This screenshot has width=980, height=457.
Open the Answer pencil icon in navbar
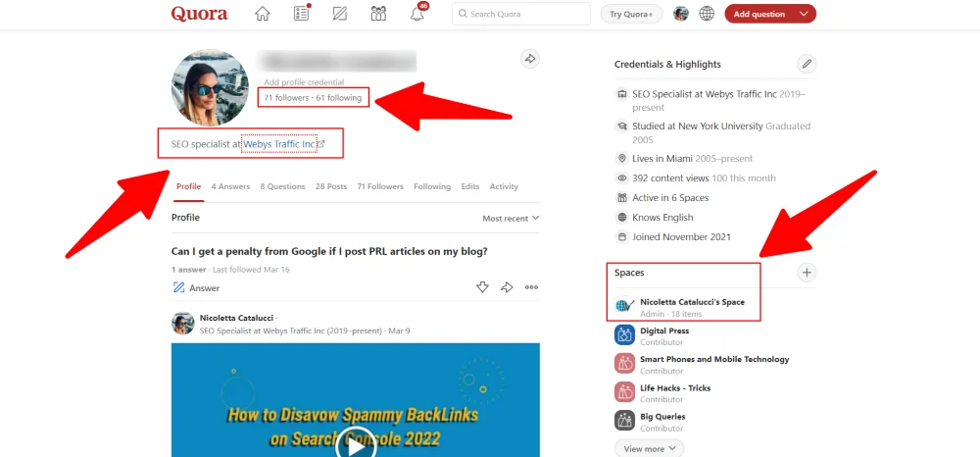coord(340,14)
